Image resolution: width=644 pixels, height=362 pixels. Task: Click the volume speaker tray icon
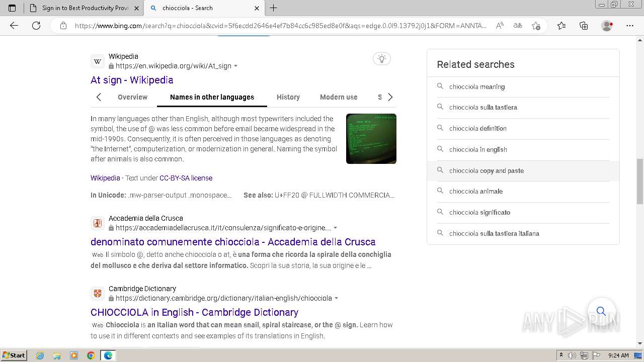point(572,355)
